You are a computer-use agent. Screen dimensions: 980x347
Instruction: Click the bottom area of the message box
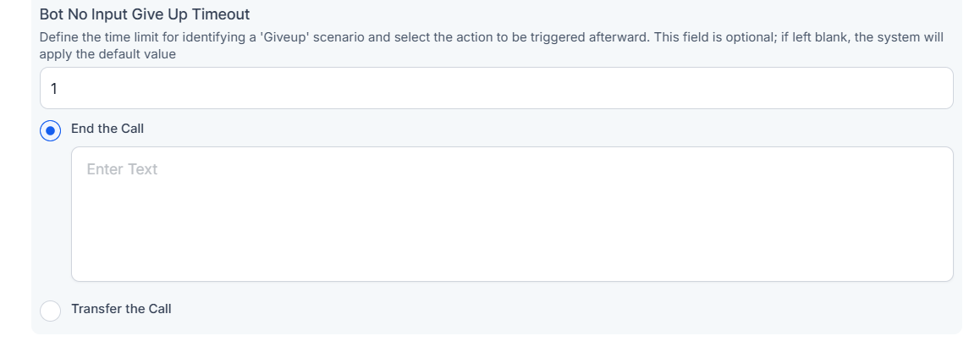[x=512, y=267]
